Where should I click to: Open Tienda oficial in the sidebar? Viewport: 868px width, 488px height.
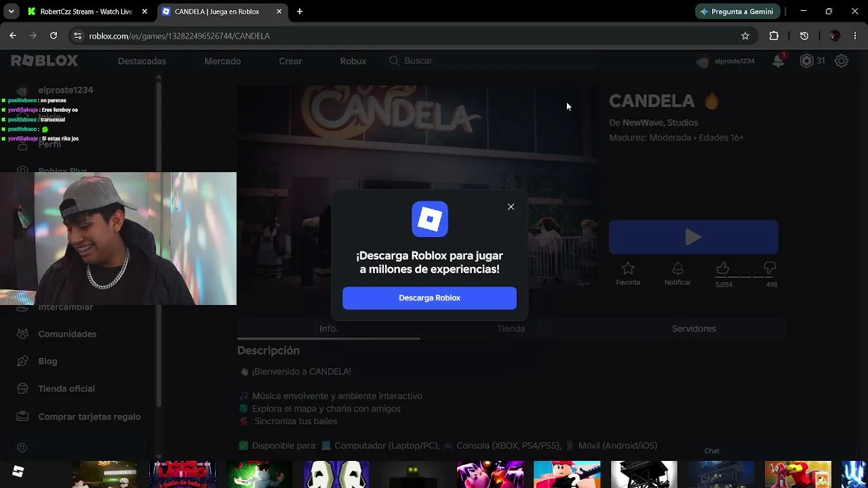click(x=66, y=389)
